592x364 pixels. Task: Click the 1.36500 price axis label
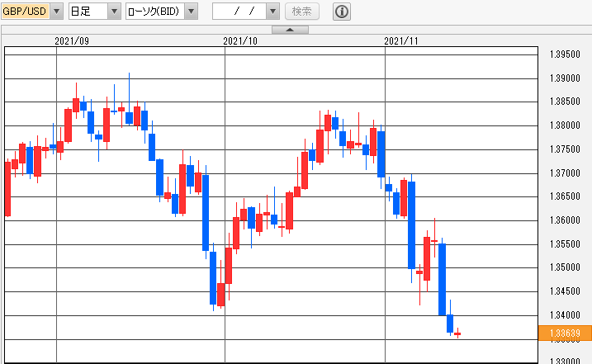coord(565,196)
